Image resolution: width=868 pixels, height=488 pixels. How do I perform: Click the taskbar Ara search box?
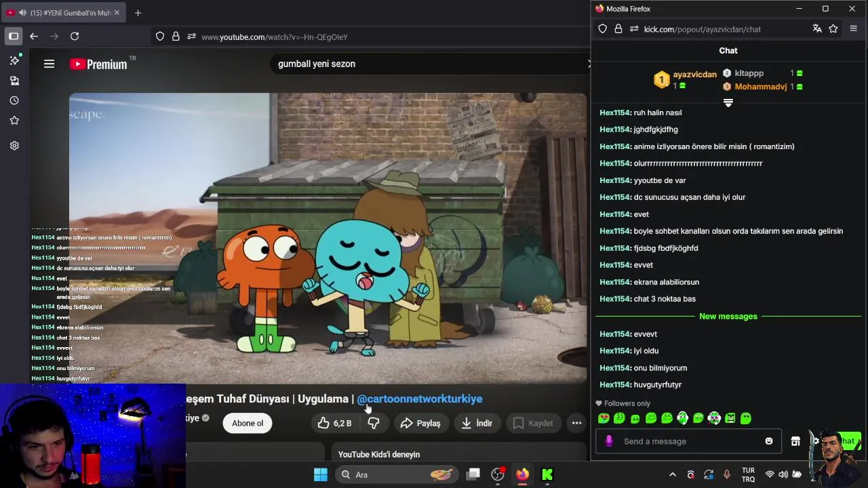(398, 474)
